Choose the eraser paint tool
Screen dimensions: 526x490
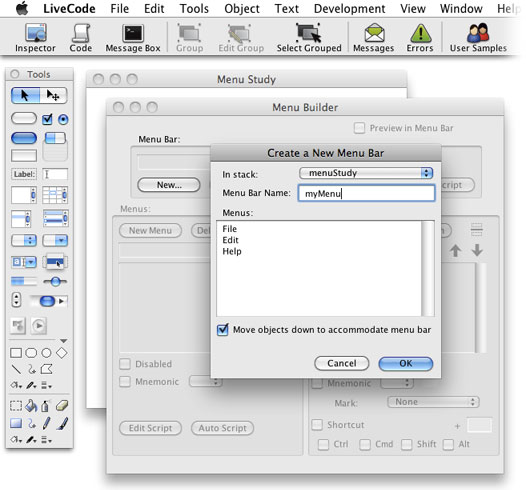(x=62, y=406)
